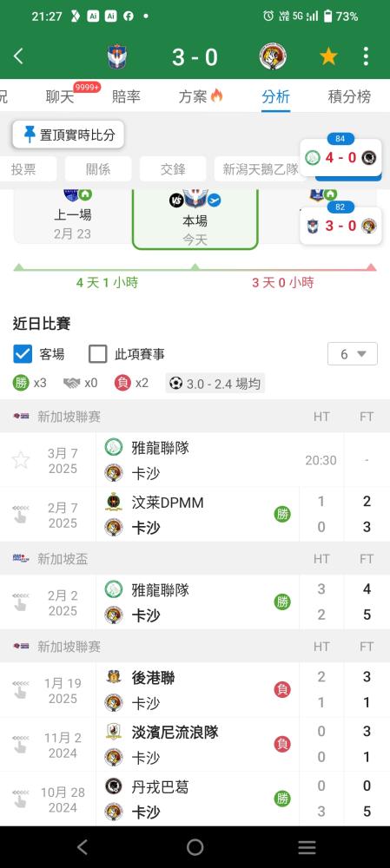
Task: Star the March 7 upcoming match
Action: coord(21,460)
